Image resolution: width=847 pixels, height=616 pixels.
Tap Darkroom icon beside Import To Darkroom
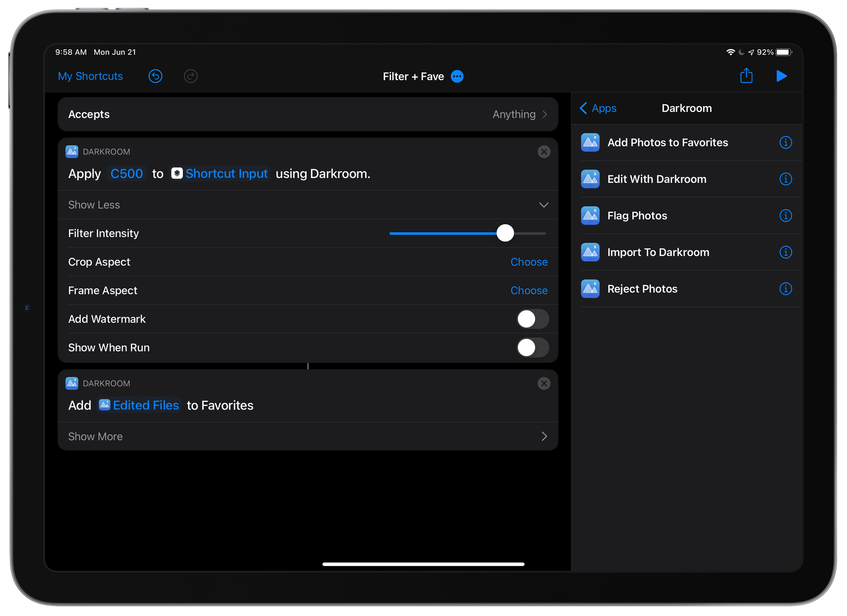point(590,252)
